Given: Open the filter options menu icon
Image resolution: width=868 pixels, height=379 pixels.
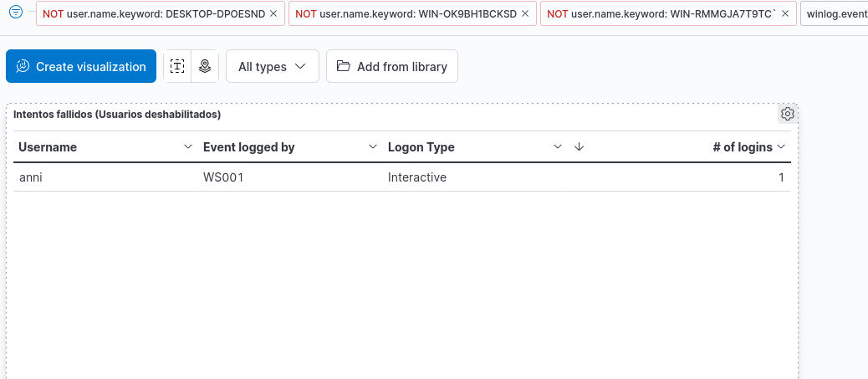Looking at the screenshot, I should pos(15,13).
